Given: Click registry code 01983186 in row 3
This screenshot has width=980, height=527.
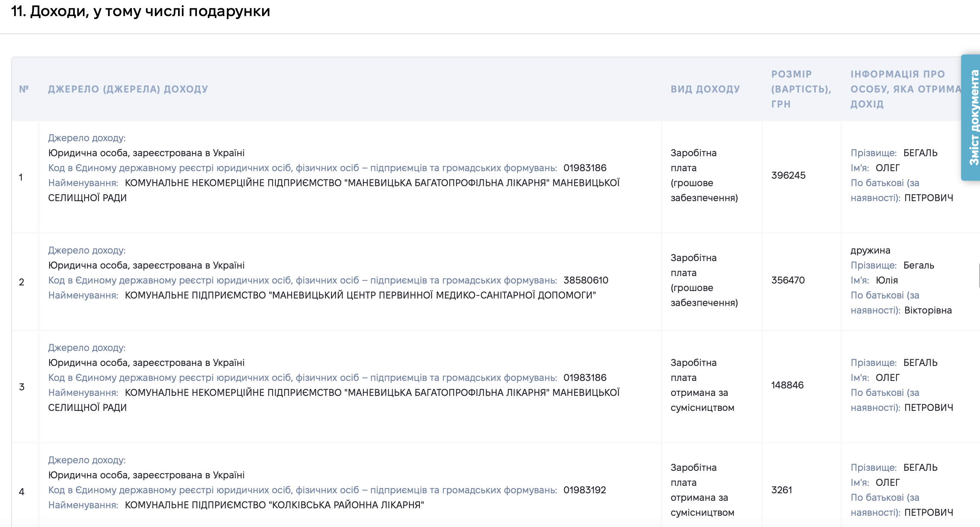Looking at the screenshot, I should [x=585, y=377].
